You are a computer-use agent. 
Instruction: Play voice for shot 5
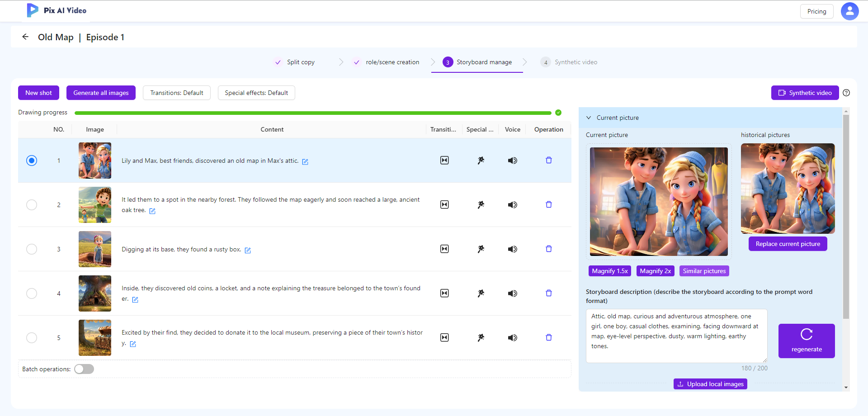tap(512, 338)
